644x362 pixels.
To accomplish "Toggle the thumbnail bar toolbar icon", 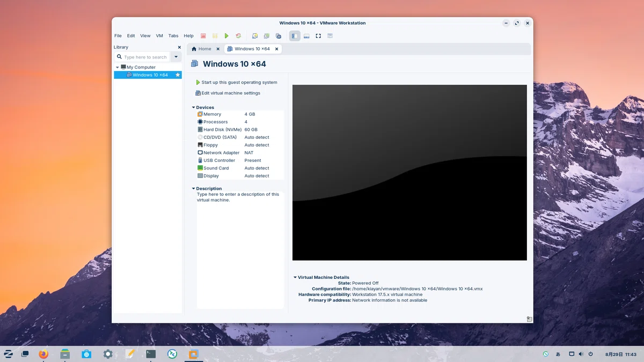I will coord(306,36).
